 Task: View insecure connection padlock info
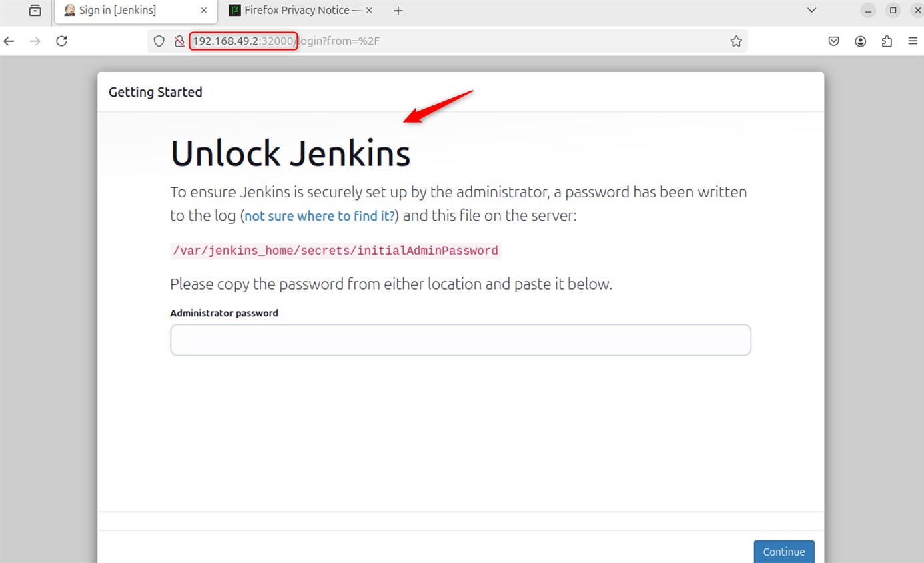pos(179,41)
